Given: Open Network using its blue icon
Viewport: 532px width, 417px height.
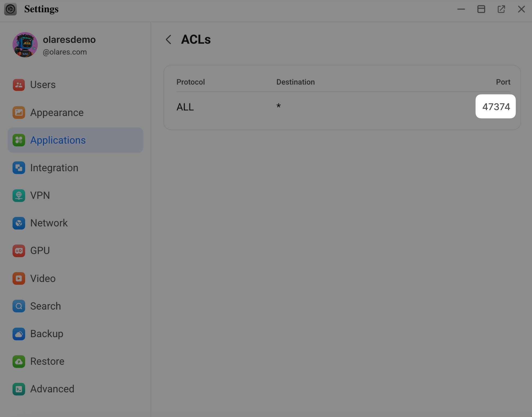Looking at the screenshot, I should coord(19,223).
